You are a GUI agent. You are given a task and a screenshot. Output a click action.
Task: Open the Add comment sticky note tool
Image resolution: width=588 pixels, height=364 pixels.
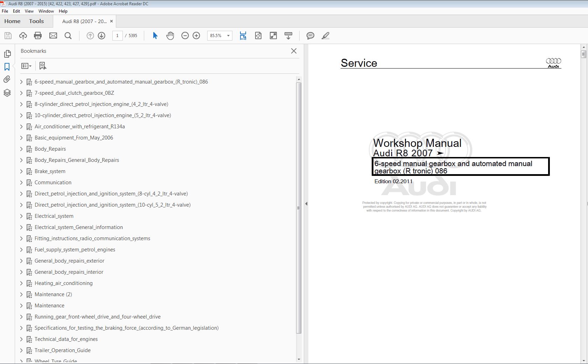(x=310, y=36)
